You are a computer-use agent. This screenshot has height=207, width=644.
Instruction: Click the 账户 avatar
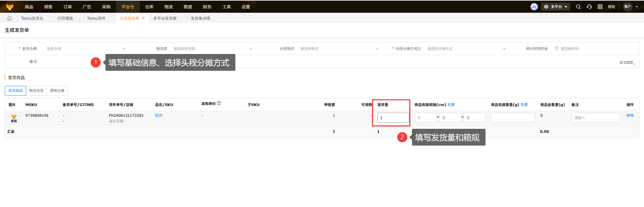(x=628, y=7)
